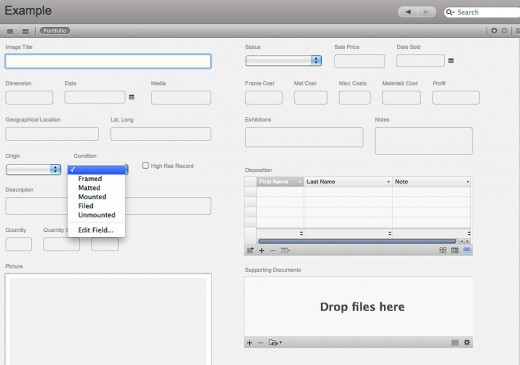Screen dimensions: 520x365
Task: Click the Media field
Action: click(181, 98)
